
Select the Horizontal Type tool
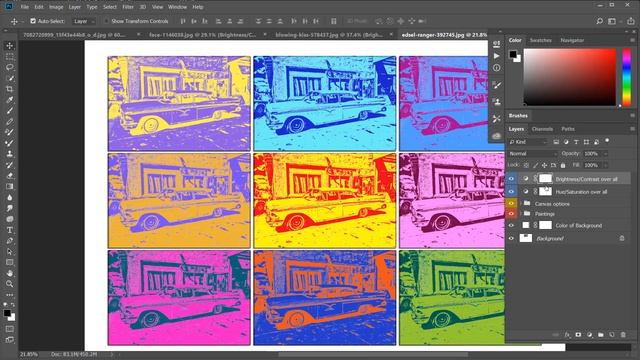tap(10, 230)
